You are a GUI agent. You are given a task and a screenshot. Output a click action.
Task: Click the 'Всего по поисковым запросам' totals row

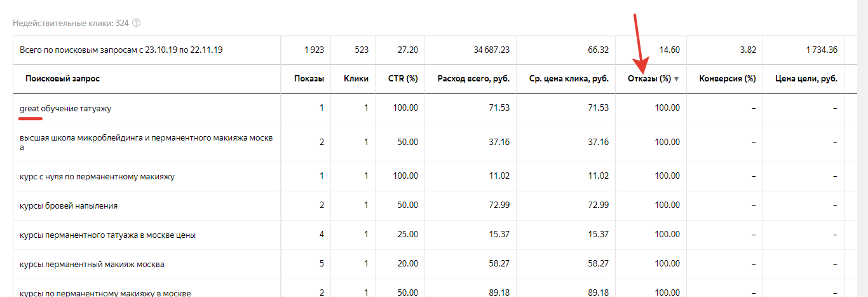[x=121, y=50]
